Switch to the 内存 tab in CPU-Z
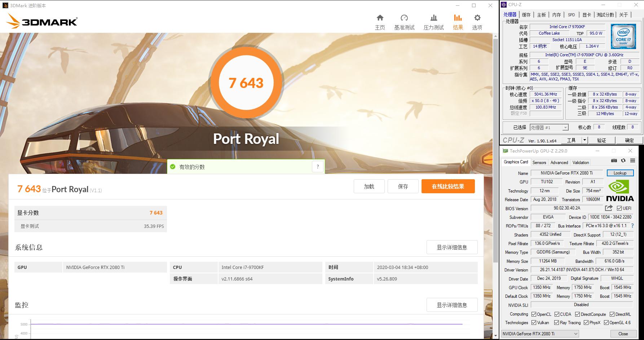644x340 pixels. tap(556, 15)
